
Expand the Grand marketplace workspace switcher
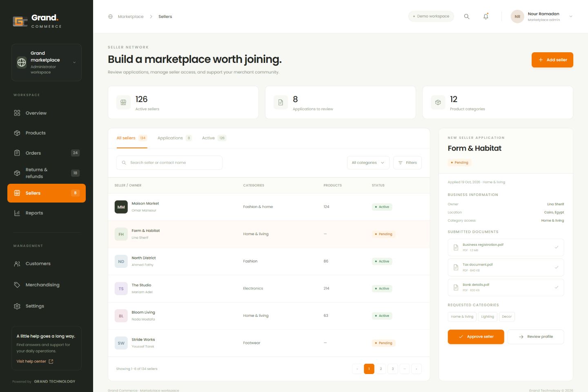point(47,62)
